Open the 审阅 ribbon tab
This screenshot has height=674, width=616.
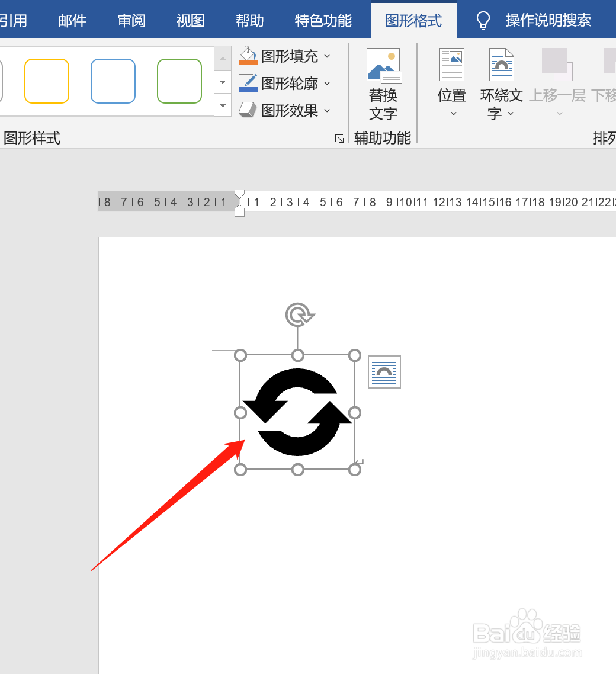(131, 20)
